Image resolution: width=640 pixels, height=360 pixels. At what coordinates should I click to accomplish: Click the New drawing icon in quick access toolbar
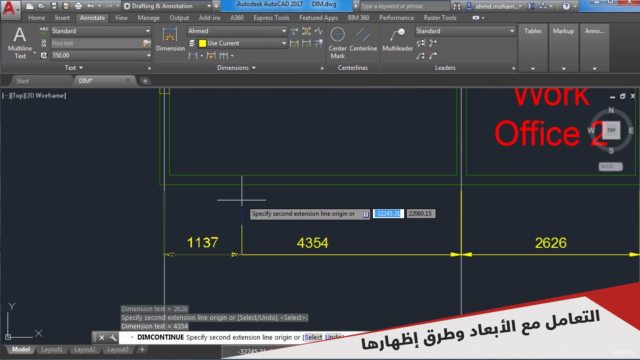29,6
